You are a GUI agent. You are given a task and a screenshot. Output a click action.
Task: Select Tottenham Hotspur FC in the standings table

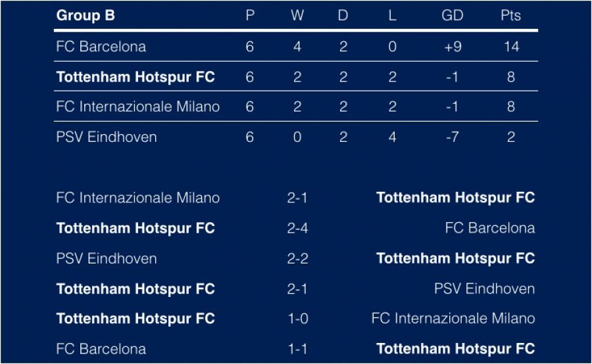pos(136,77)
